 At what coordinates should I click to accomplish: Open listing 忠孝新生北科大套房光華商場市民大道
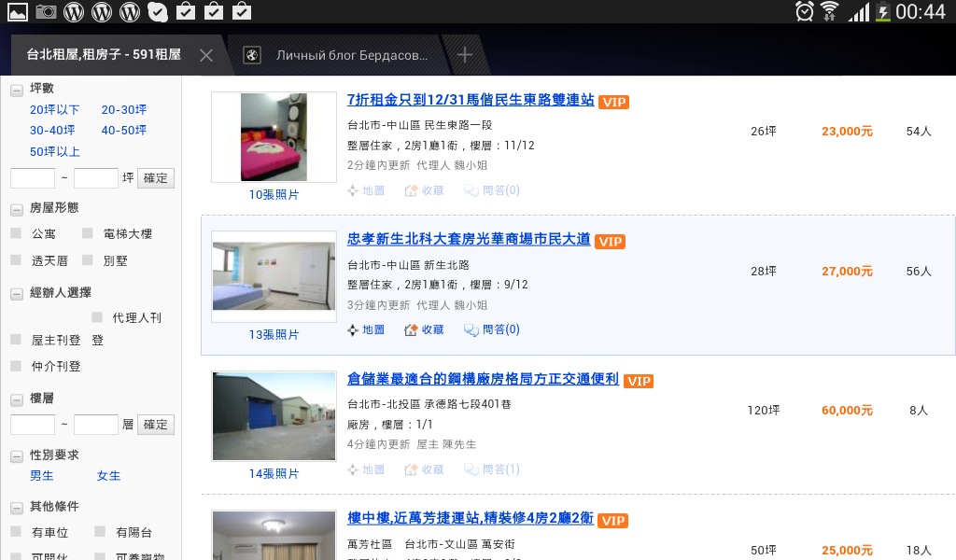coord(469,239)
